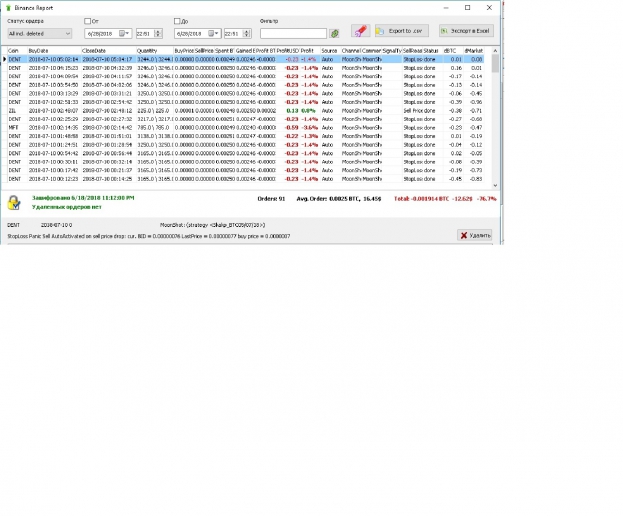Click the table vertical scrollbar thumb

coord(495,64)
